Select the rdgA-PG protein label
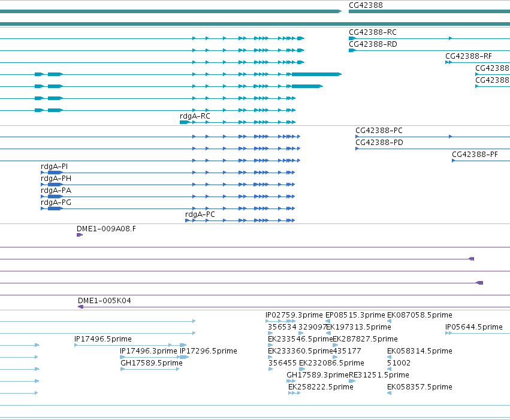The image size is (510, 420). coord(56,203)
